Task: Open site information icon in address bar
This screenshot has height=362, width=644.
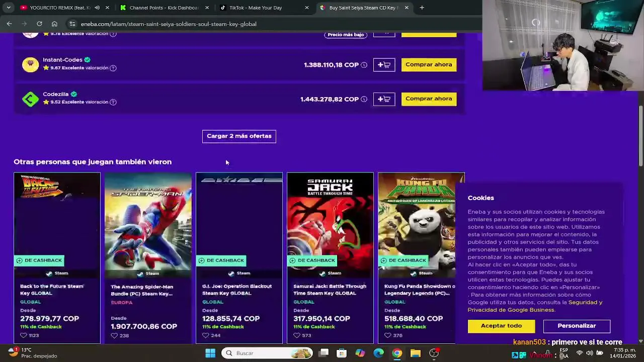Action: coord(72,24)
